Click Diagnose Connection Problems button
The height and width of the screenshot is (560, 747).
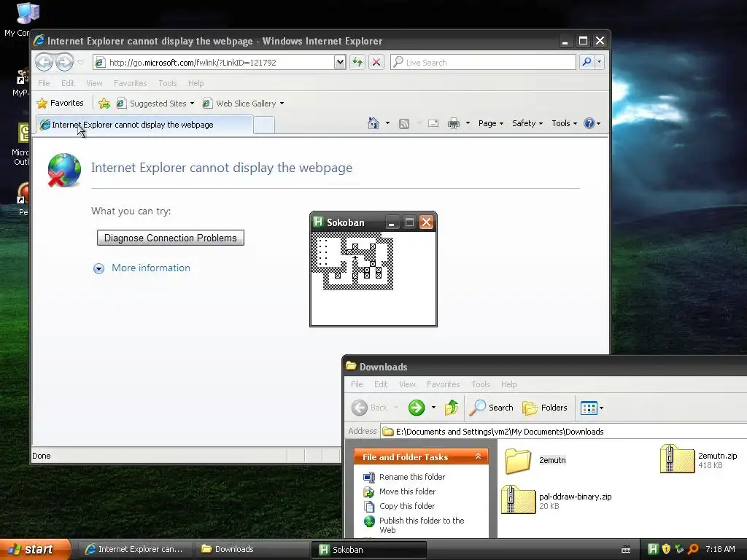pyautogui.click(x=171, y=238)
